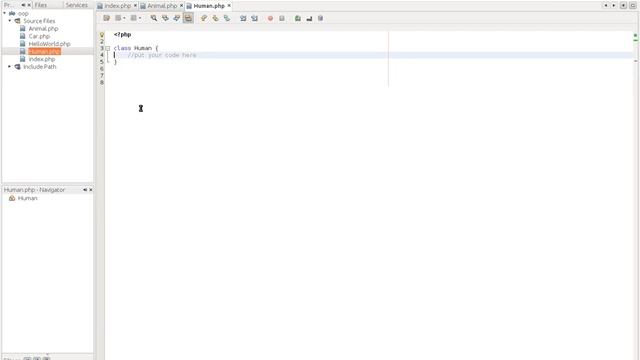The height and width of the screenshot is (360, 640).
Task: Click the Previous Bookmark icon
Action: pyautogui.click(x=204, y=18)
